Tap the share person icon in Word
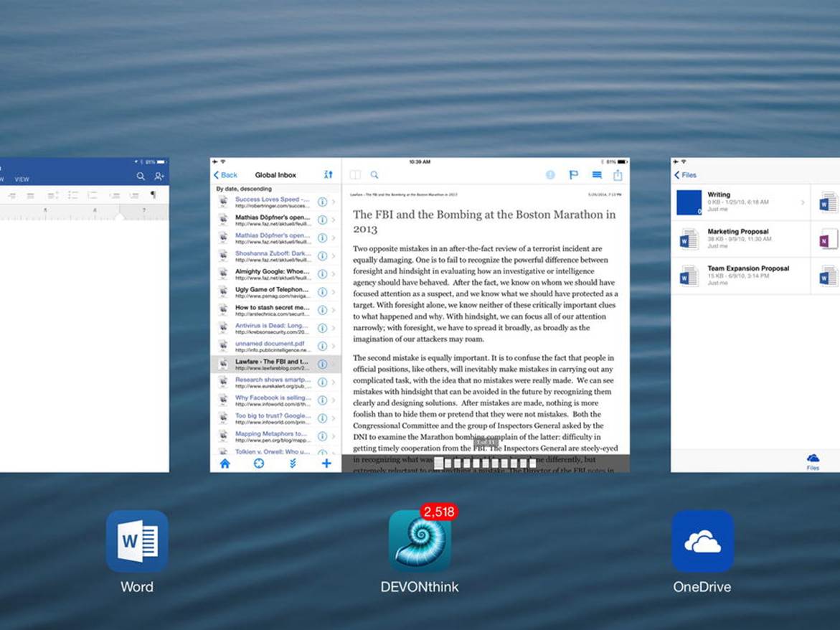The height and width of the screenshot is (630, 840). tap(159, 176)
